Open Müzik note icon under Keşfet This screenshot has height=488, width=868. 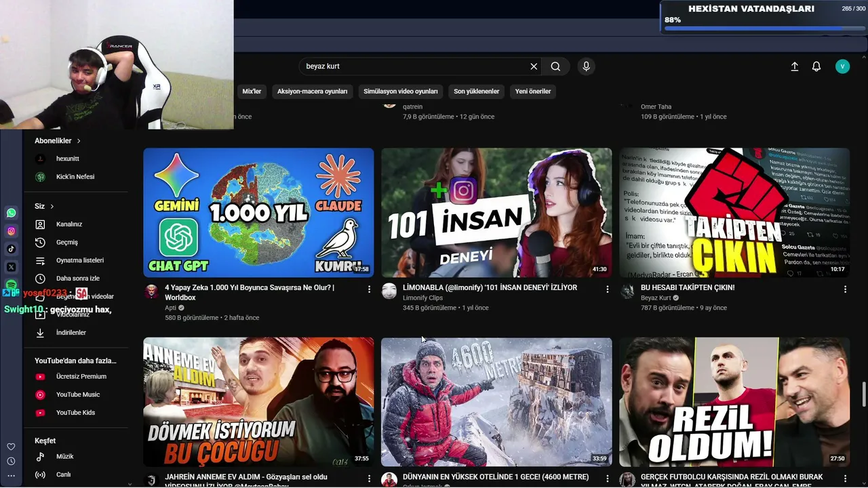point(41,457)
